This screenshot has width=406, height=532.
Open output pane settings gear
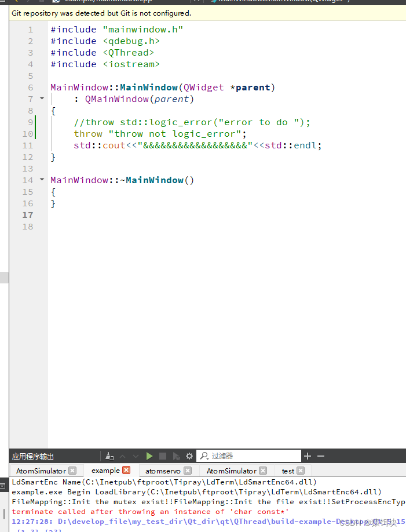(189, 456)
